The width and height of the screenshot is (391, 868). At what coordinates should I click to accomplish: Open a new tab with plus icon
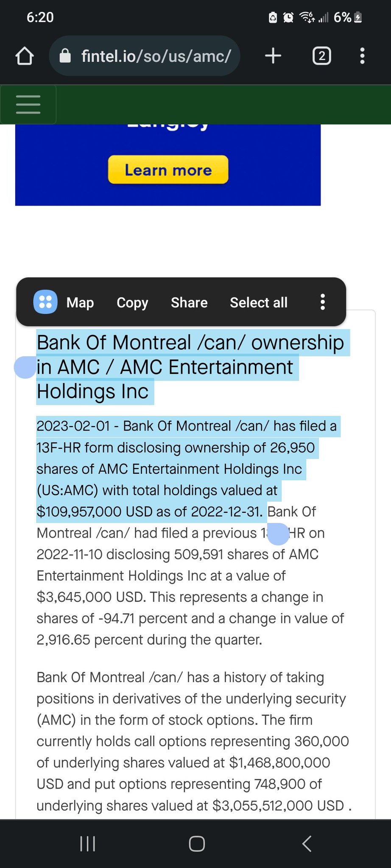[273, 56]
